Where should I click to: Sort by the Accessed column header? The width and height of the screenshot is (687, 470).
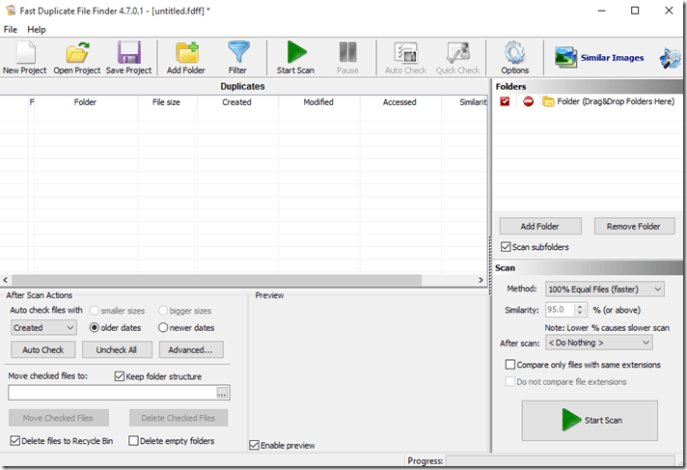pos(400,102)
